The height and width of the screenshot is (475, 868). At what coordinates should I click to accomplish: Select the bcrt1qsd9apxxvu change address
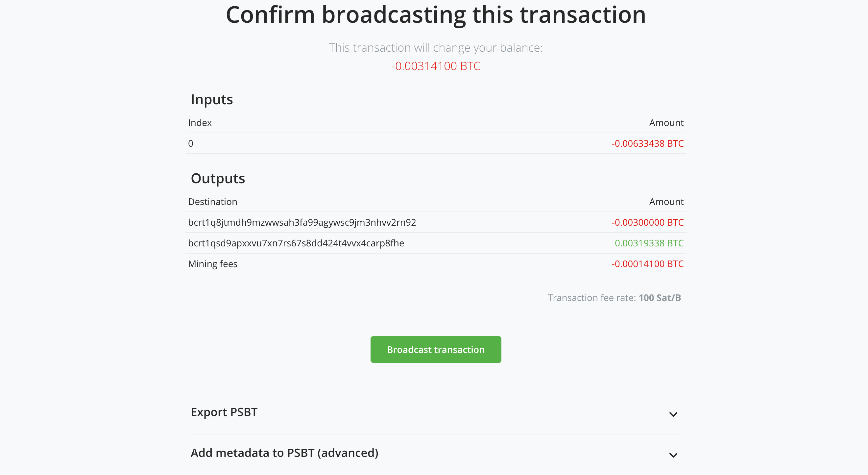pos(296,243)
